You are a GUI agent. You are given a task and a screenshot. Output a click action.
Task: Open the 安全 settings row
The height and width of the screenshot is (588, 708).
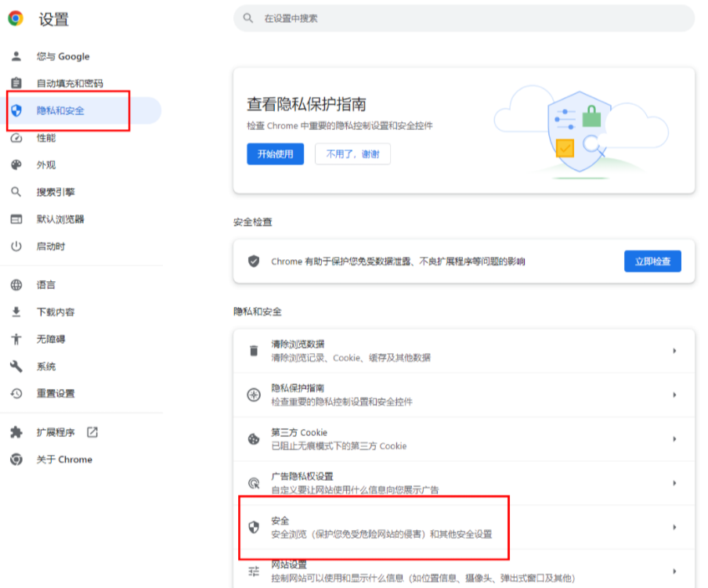click(x=464, y=527)
